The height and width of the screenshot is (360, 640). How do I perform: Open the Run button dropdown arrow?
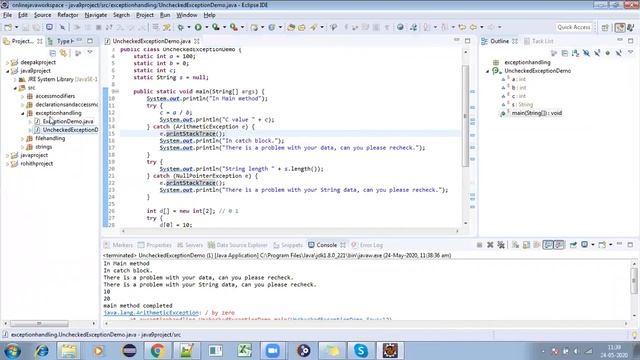(x=207, y=27)
